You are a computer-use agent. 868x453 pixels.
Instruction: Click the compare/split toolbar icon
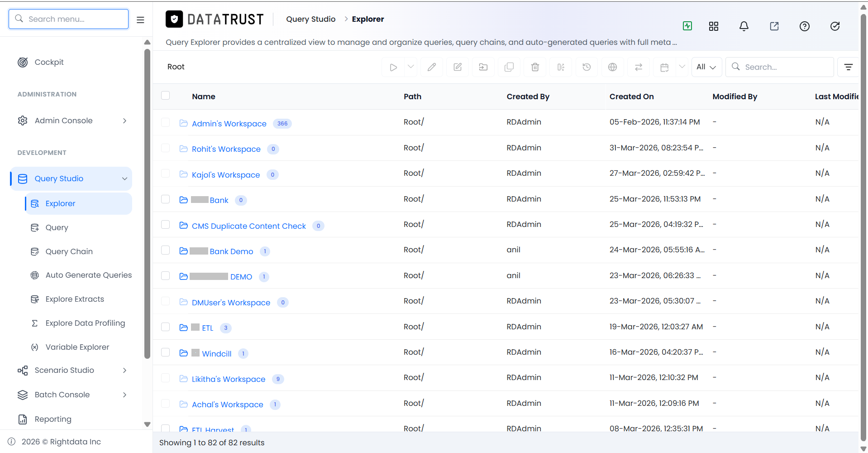point(561,67)
